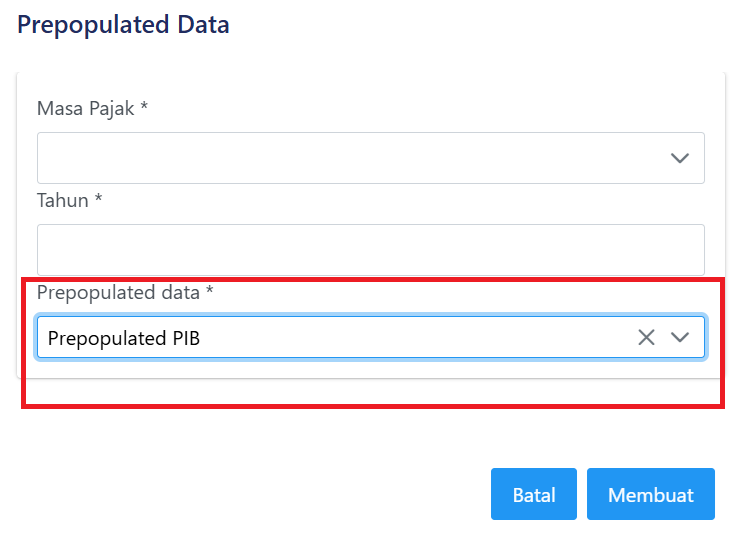This screenshot has width=733, height=540.
Task: Select the Prepopulated PIB value text
Action: pos(124,339)
